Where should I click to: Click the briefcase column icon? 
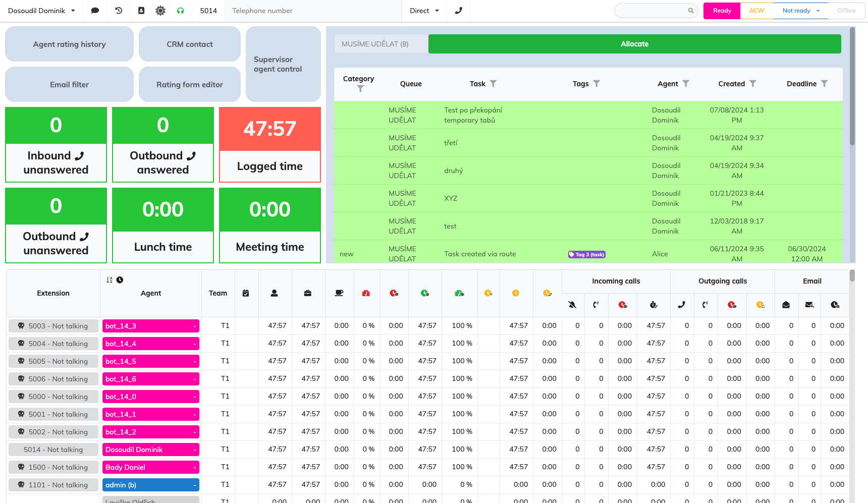click(x=308, y=293)
